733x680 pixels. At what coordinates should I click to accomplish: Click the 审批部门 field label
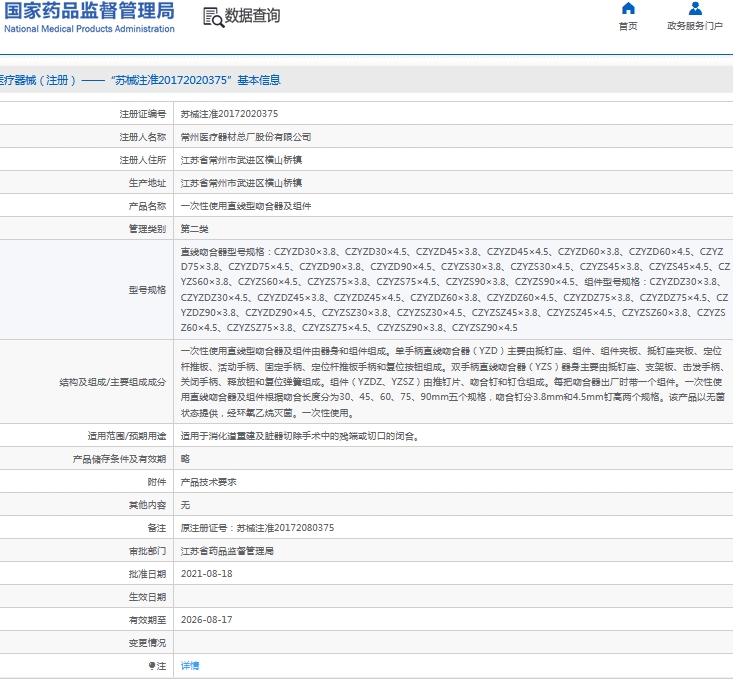(147, 551)
